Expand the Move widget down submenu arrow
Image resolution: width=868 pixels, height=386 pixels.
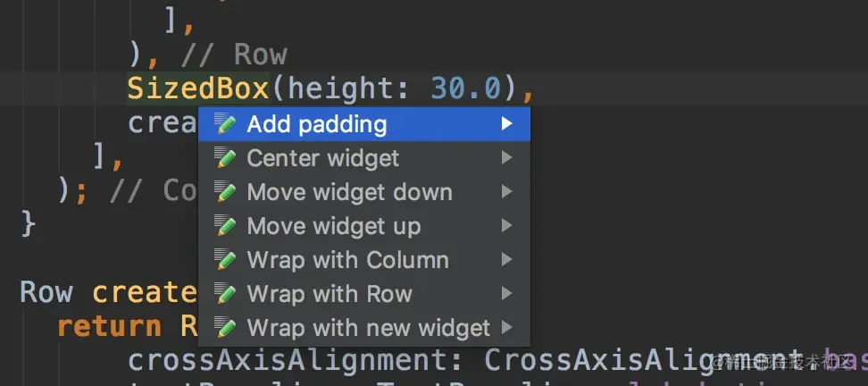(506, 192)
